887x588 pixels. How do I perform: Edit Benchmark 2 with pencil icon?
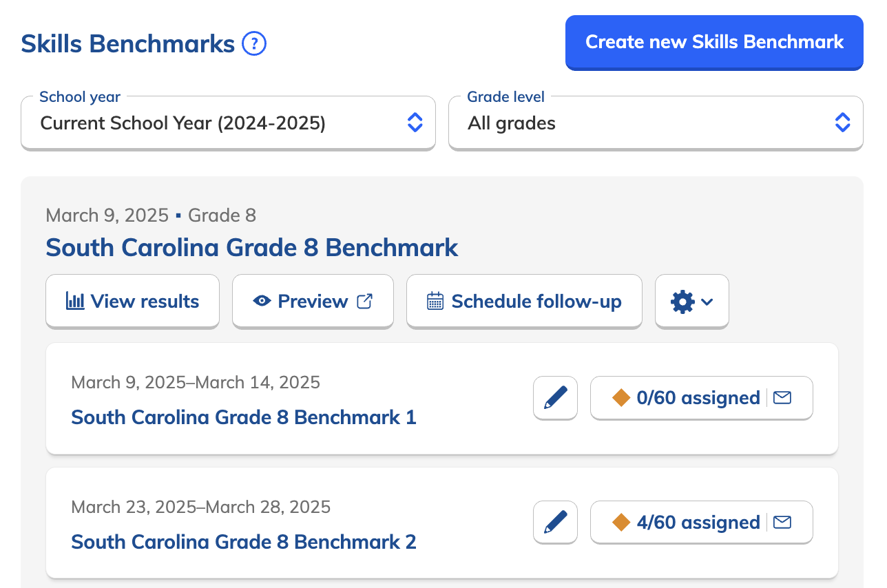[x=555, y=522]
